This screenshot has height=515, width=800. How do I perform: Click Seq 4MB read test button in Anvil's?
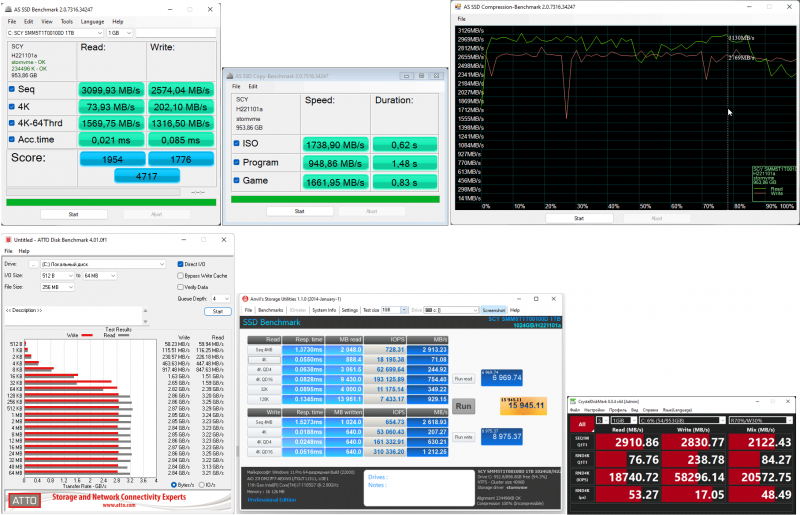[264, 350]
